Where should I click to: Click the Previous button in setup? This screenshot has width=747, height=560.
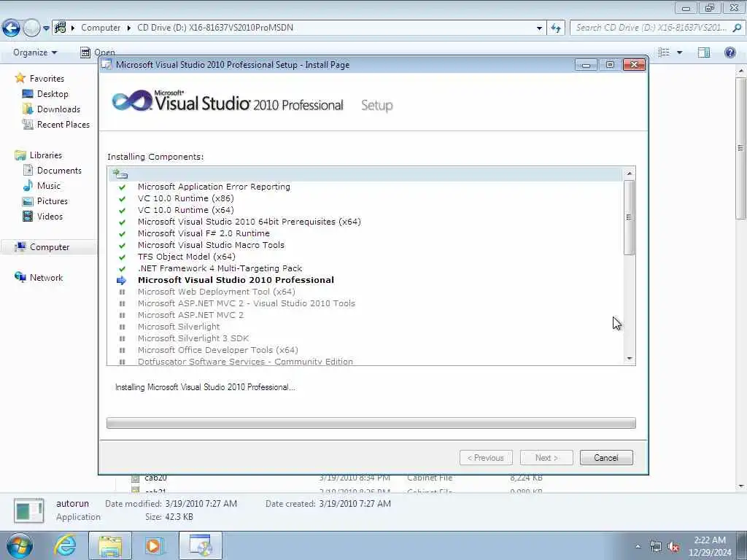(x=486, y=458)
